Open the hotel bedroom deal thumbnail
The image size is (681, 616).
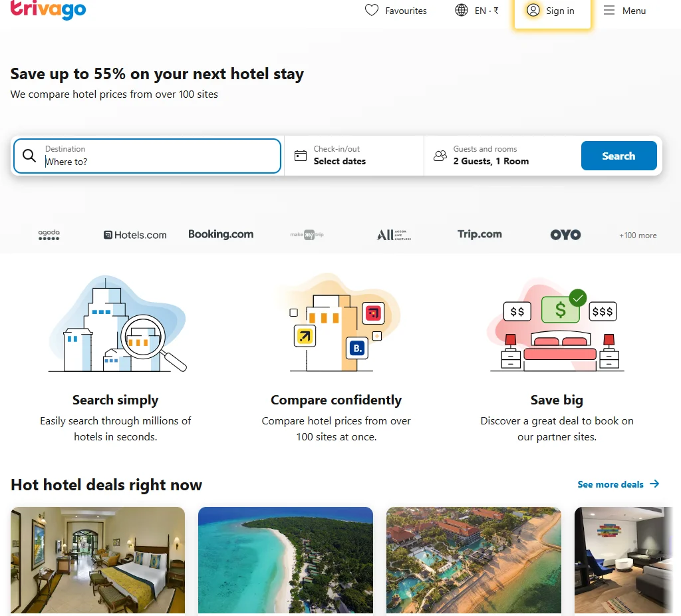click(x=98, y=560)
